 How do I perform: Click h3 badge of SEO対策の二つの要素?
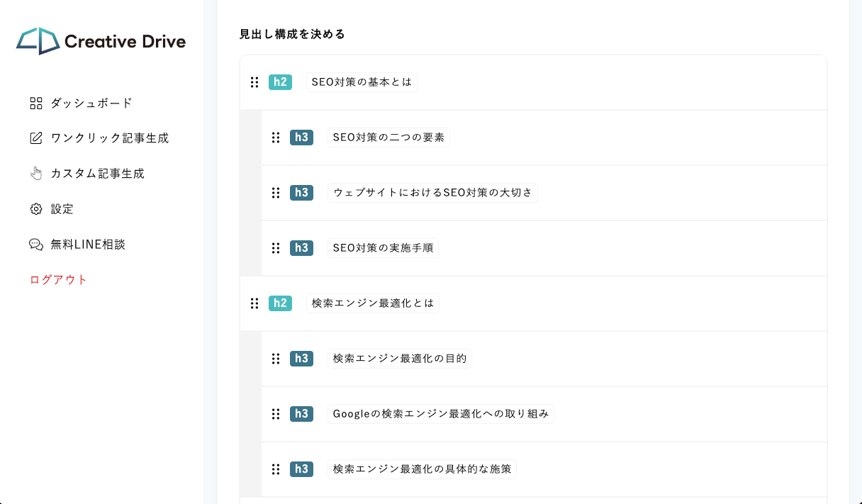coord(301,138)
